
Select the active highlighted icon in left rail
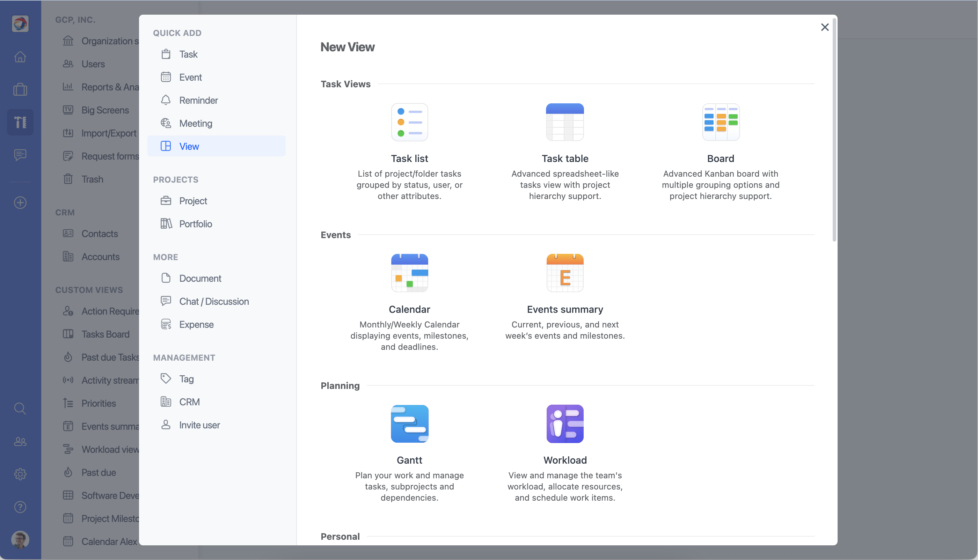click(20, 122)
